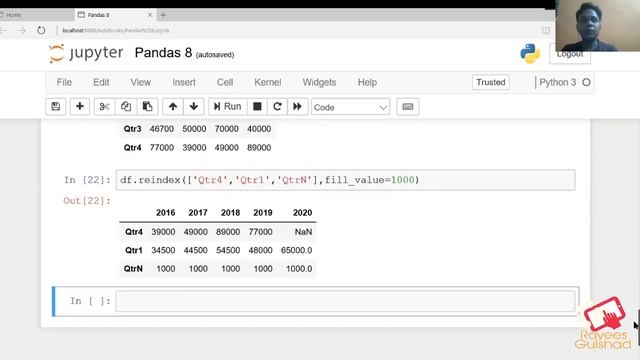Open the Widgets menu
Screen dimensions: 640x360
point(320,82)
